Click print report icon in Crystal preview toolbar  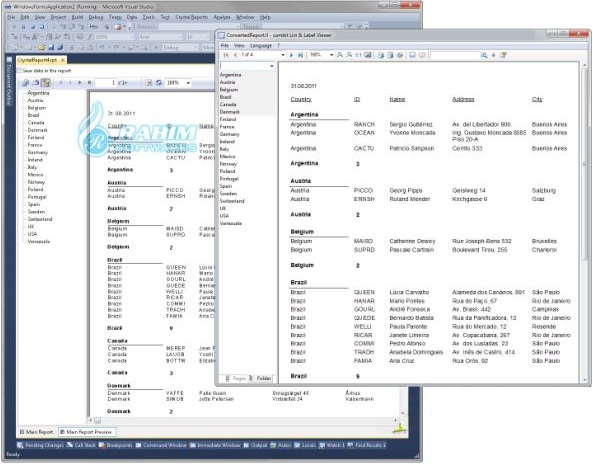(x=36, y=82)
